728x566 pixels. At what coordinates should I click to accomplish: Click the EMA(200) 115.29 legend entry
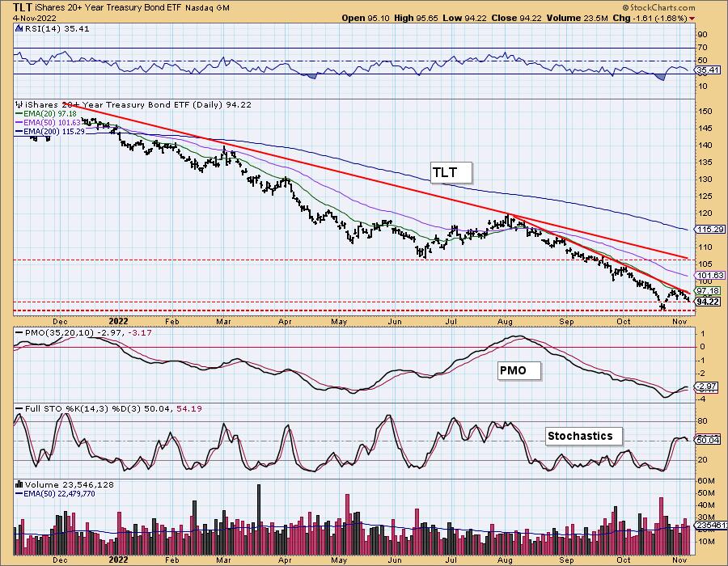pos(50,131)
